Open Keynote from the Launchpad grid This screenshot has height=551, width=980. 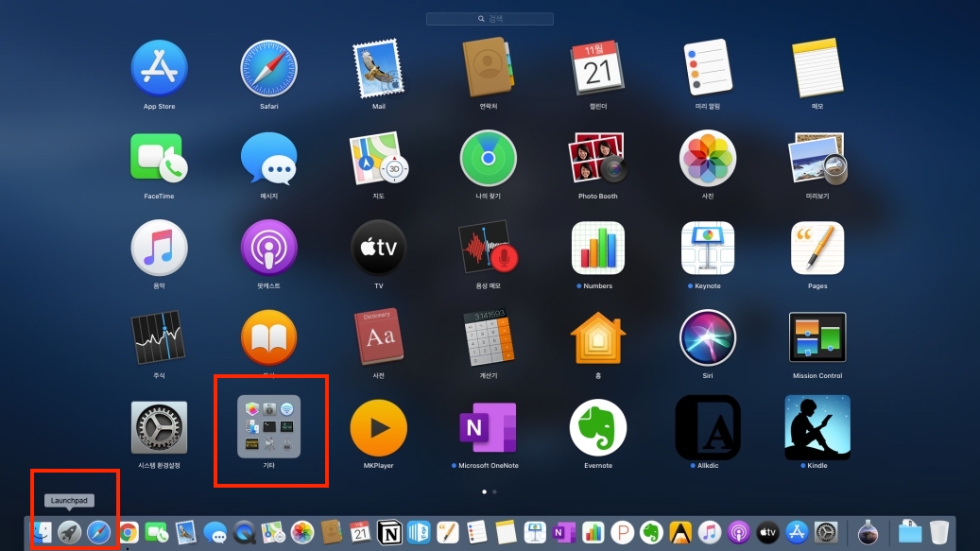click(x=708, y=248)
